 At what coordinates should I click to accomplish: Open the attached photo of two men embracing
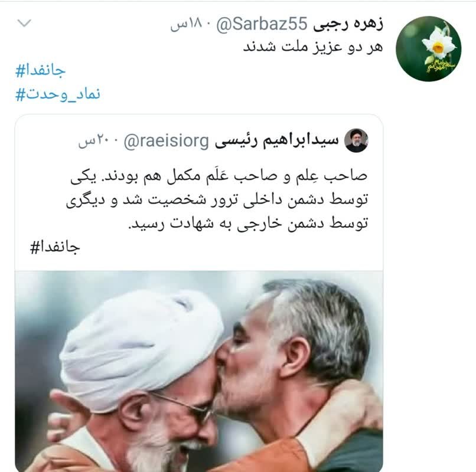point(199,371)
